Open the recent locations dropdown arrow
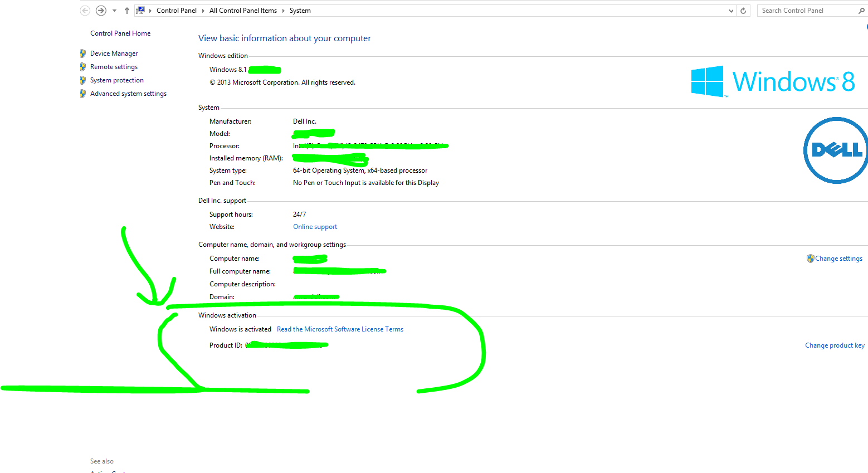The width and height of the screenshot is (868, 473). tap(114, 11)
